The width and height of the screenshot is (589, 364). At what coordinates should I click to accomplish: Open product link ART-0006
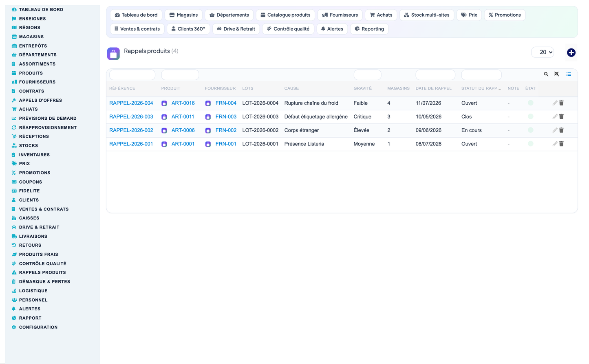click(x=183, y=130)
